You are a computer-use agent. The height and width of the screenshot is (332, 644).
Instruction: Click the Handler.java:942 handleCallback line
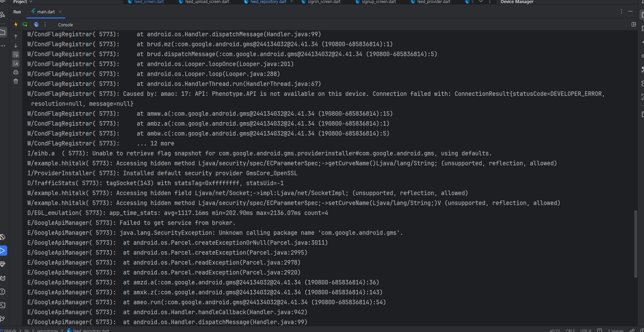pyautogui.click(x=167, y=312)
